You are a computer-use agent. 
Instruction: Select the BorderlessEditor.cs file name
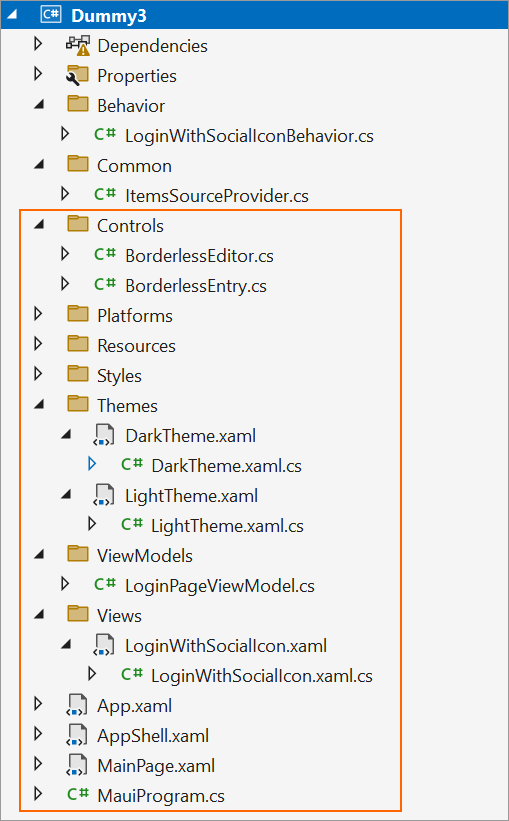(x=199, y=256)
